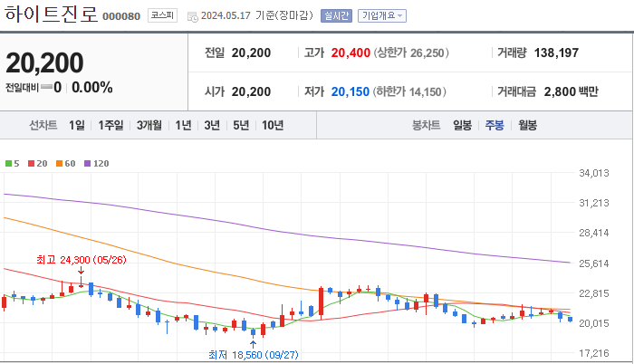Click the 2024.05.17 기준(장마감) date text
The width and height of the screenshot is (634, 364).
(x=257, y=15)
